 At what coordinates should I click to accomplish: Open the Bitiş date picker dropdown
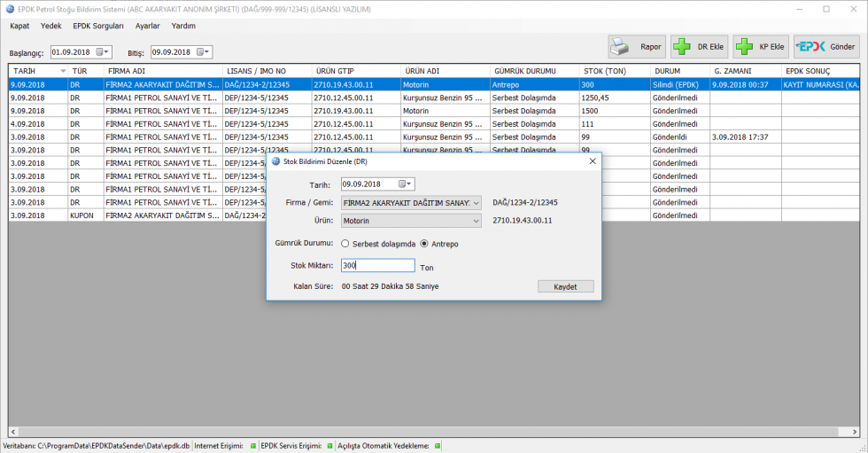point(203,52)
